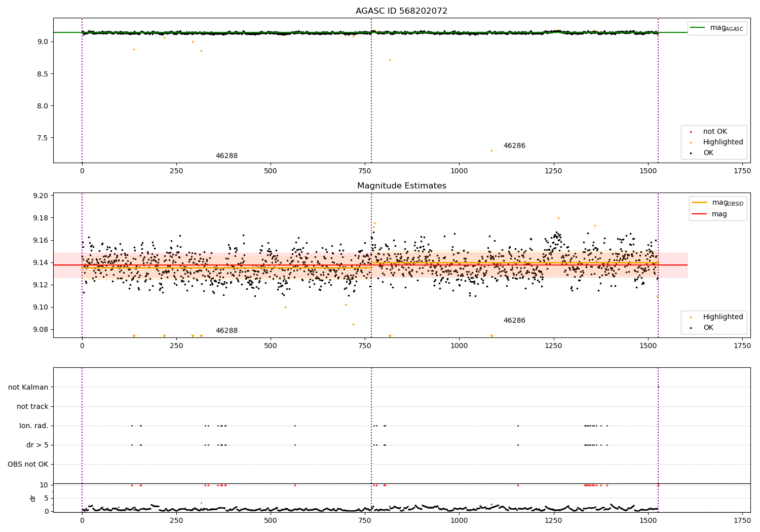Click the 'not track' row label

[x=32, y=406]
